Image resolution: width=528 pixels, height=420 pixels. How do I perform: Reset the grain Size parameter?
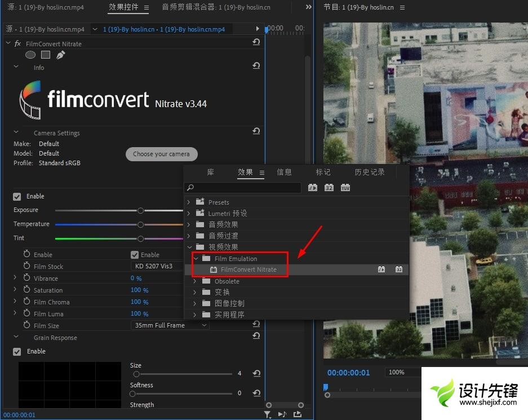click(256, 373)
